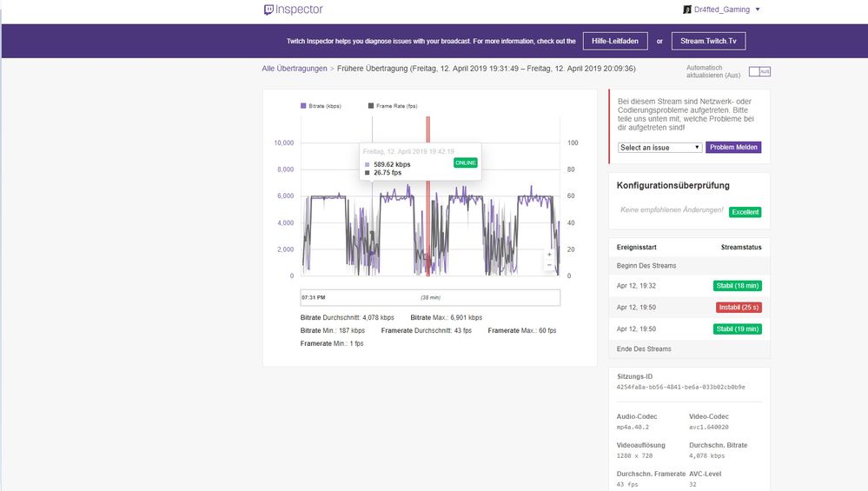This screenshot has width=868, height=491.
Task: Go back to Alle Übertragungen
Action: pyautogui.click(x=295, y=69)
